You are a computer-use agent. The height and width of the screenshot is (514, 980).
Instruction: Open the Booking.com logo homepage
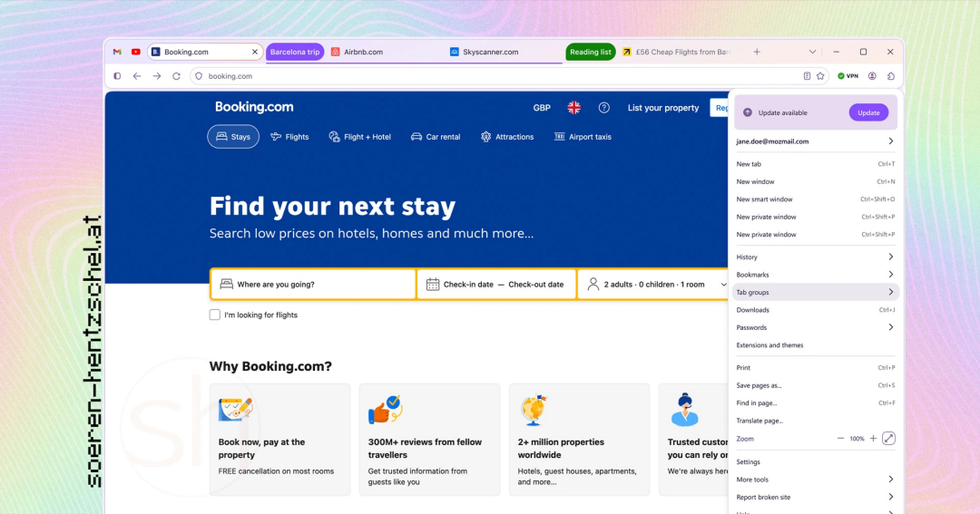coord(254,107)
